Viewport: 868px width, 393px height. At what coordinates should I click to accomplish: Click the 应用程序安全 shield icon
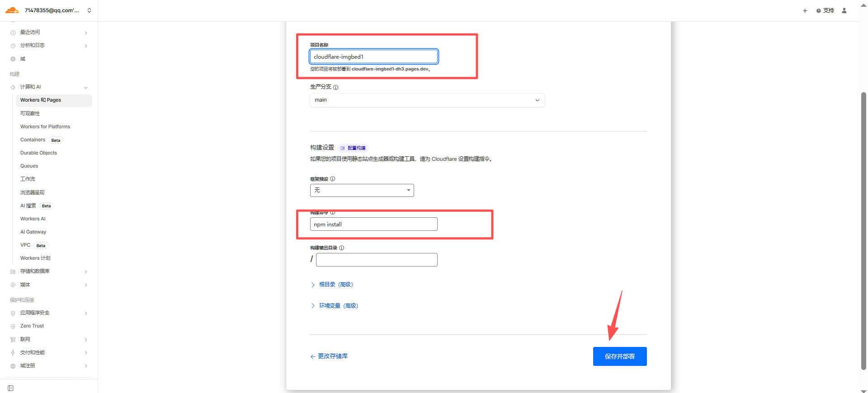[x=13, y=313]
